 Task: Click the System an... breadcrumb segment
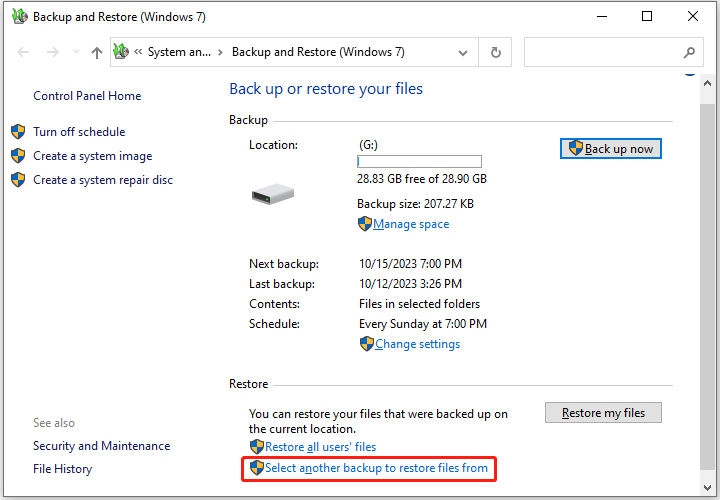[179, 52]
